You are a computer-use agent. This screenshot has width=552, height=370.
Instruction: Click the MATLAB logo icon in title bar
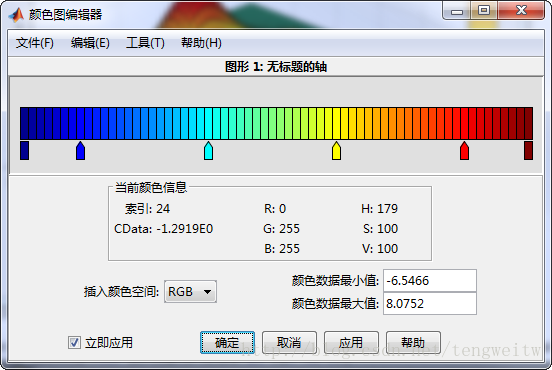coord(16,15)
